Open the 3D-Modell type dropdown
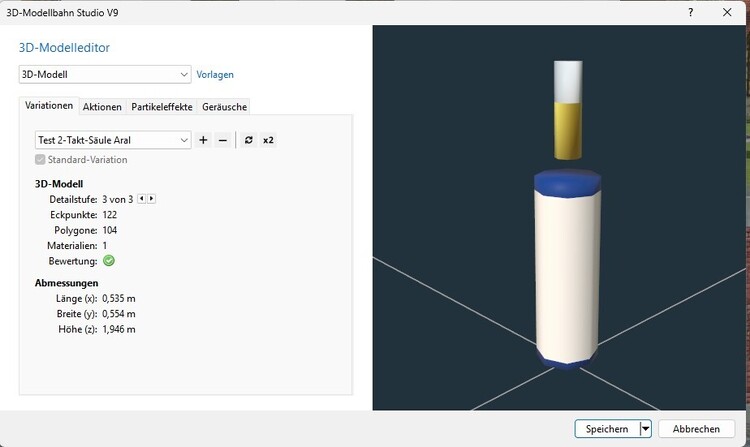750x447 pixels. click(x=105, y=75)
